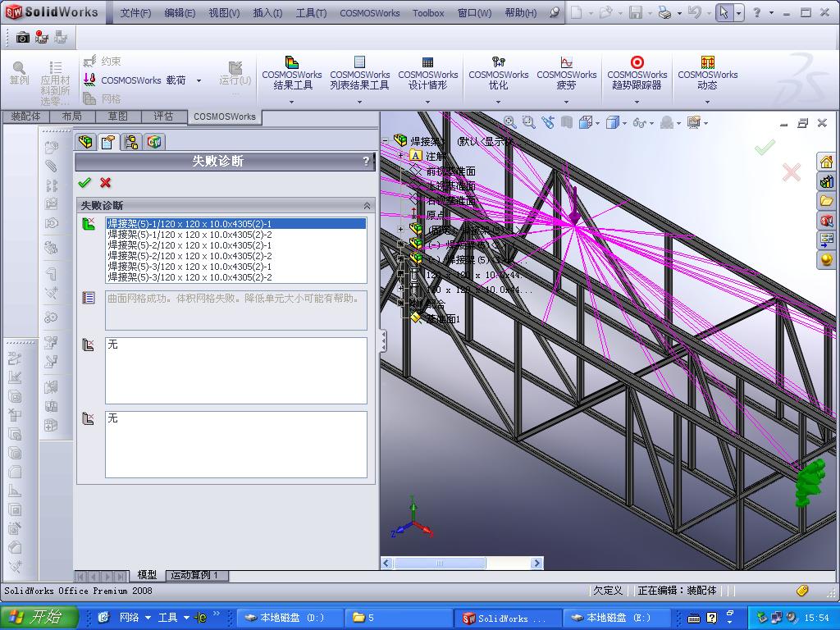The width and height of the screenshot is (840, 630).
Task: Click the COSMOSWorks 载荷 icon
Action: [x=89, y=80]
